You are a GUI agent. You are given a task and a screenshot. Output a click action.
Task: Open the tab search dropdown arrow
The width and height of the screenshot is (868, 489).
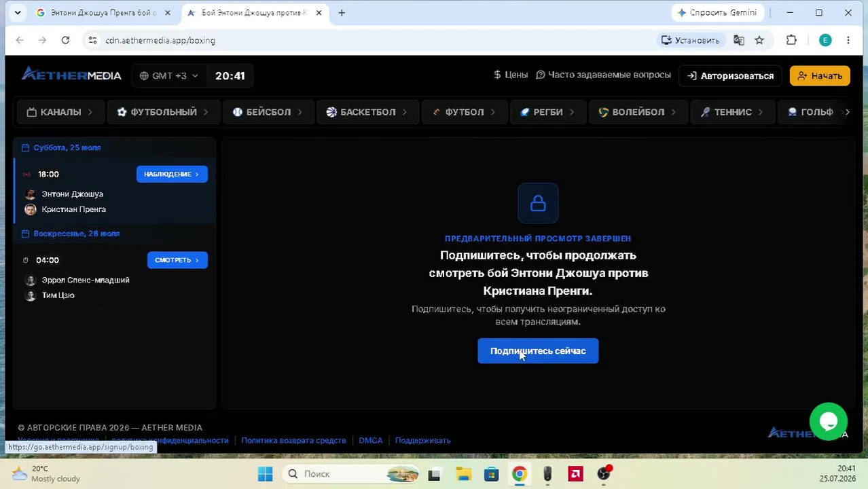pyautogui.click(x=18, y=13)
